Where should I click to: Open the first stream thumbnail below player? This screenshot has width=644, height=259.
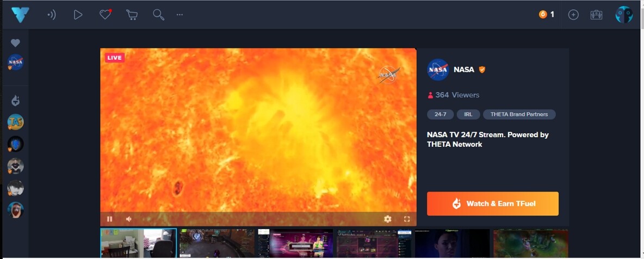(138, 243)
